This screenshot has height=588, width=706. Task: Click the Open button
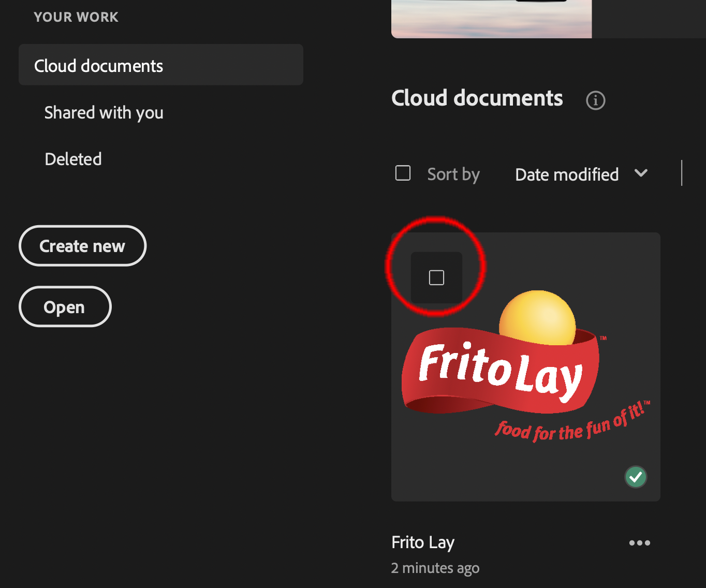coord(65,307)
